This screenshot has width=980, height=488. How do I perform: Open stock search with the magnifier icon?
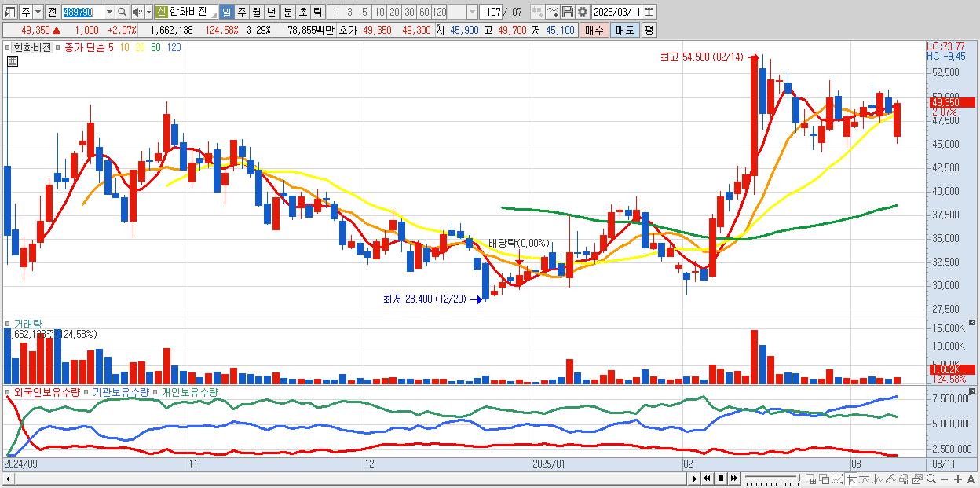[122, 12]
